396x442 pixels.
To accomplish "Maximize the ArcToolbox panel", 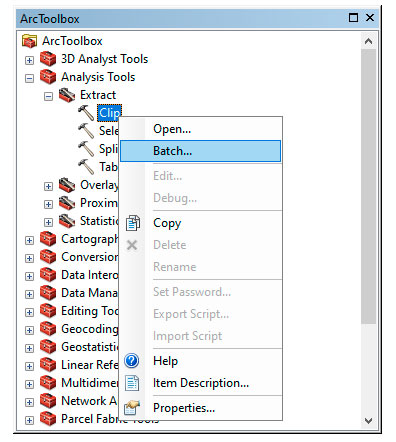I will click(x=353, y=17).
